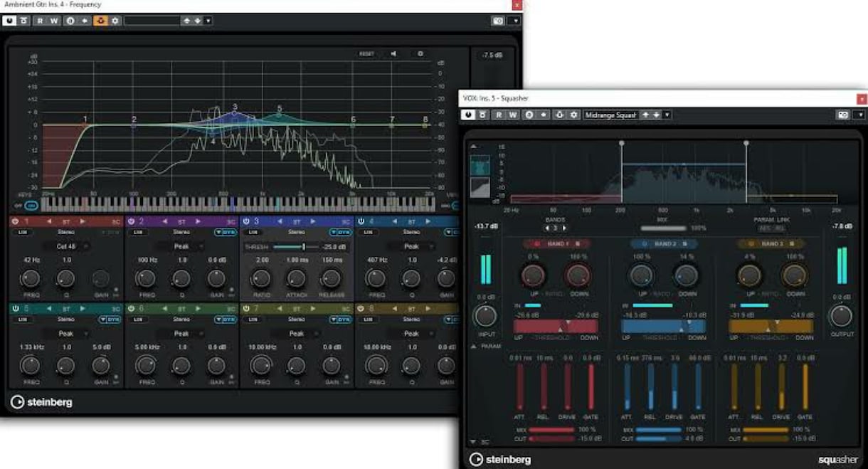Click Squasher INPUT knob
The height and width of the screenshot is (469, 868).
coord(485,316)
